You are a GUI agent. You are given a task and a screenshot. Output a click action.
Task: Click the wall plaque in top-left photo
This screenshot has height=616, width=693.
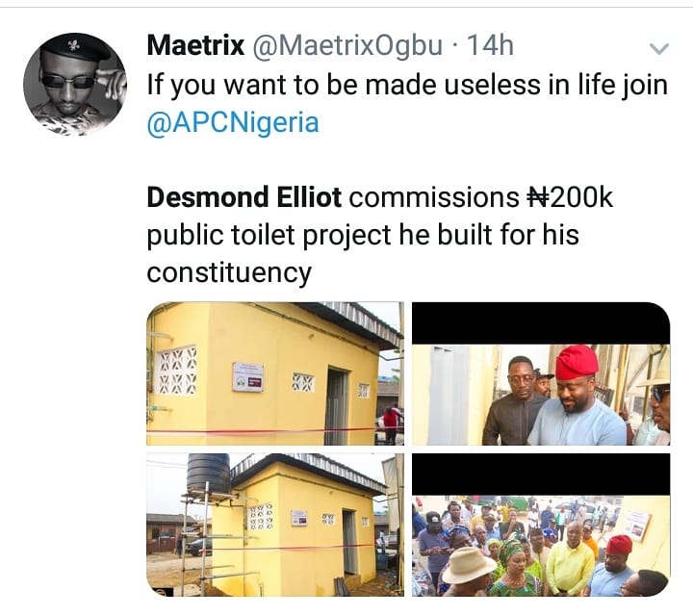tap(247, 376)
